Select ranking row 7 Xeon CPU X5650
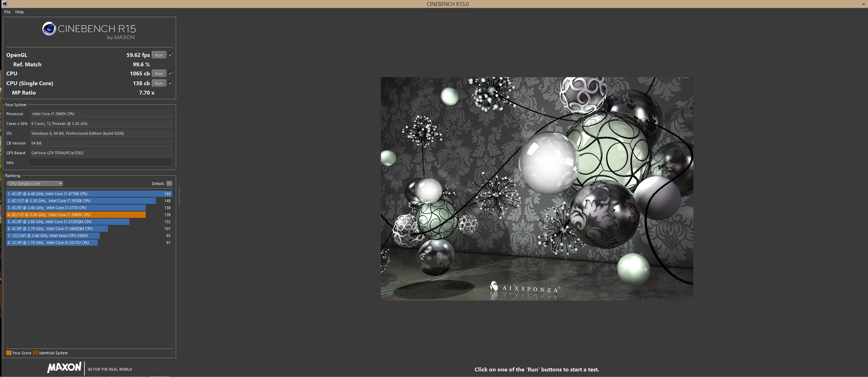Screen dimensions: 868x377 click(x=89, y=236)
